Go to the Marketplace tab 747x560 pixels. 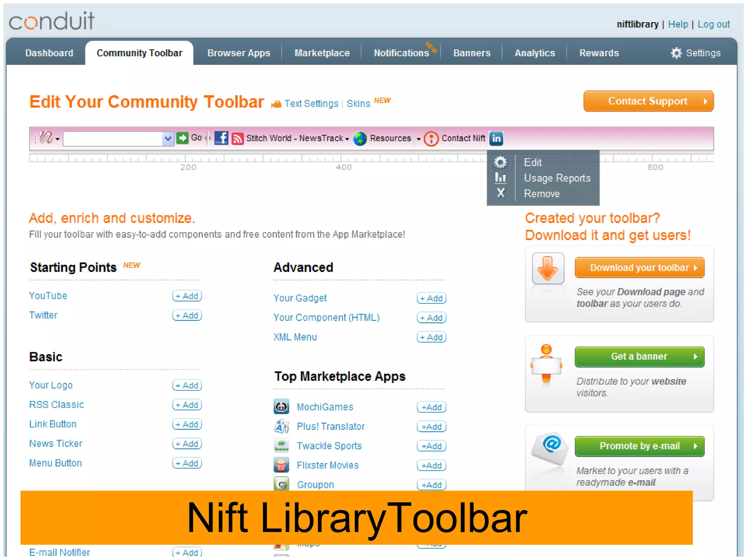(x=322, y=53)
